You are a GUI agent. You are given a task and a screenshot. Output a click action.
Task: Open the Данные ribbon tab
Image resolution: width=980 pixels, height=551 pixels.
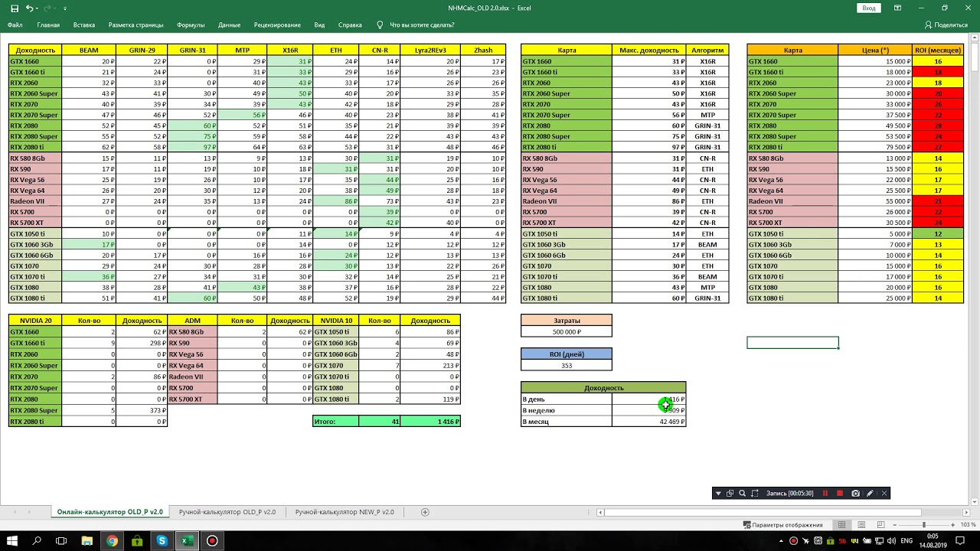(x=230, y=24)
